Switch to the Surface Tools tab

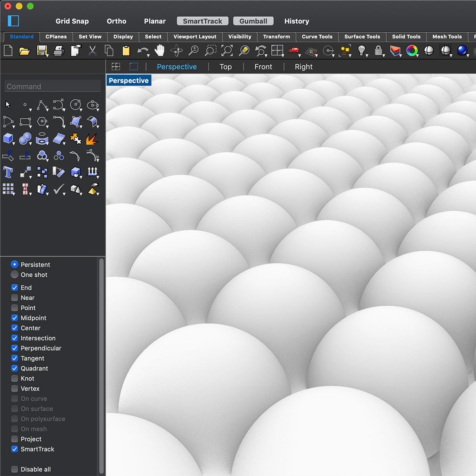(x=362, y=36)
